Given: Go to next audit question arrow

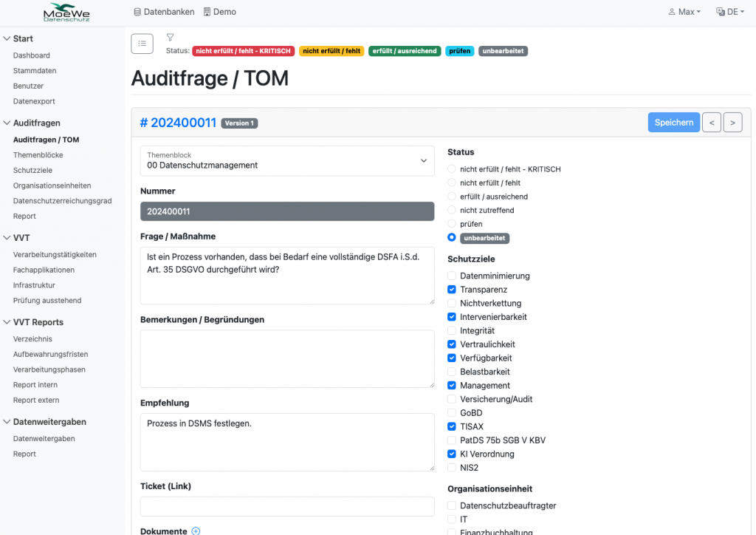Looking at the screenshot, I should point(732,123).
